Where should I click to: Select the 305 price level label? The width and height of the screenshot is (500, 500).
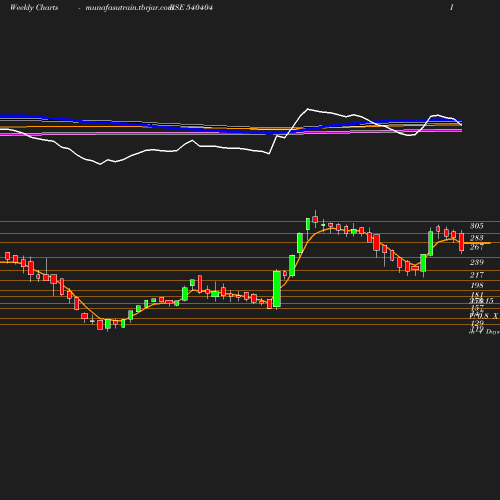(477, 226)
